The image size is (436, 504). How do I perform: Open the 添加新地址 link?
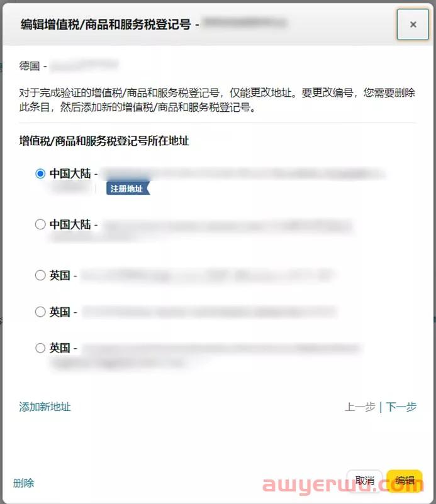45,407
